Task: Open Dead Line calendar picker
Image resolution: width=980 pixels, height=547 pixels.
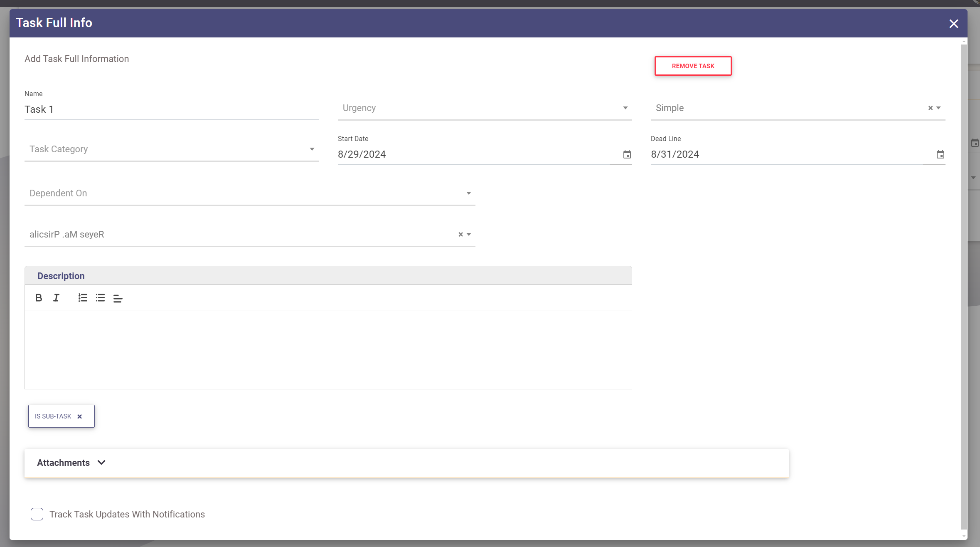Action: click(x=940, y=155)
